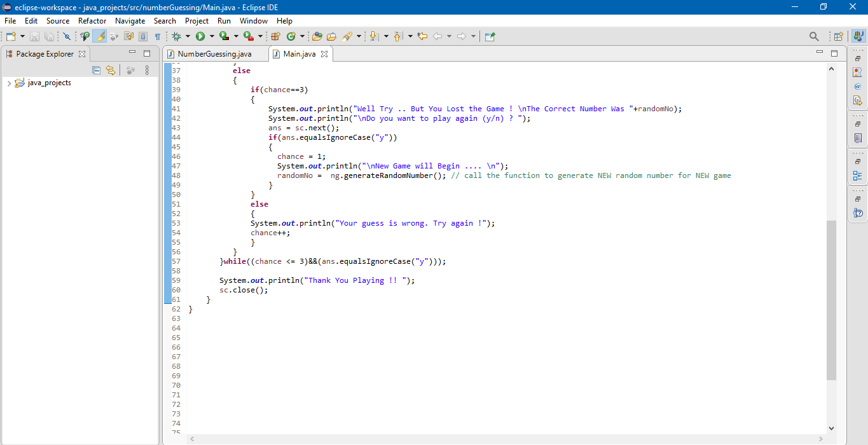Toggle Link with Editor in Package Explorer
Image resolution: width=868 pixels, height=445 pixels.
point(111,70)
